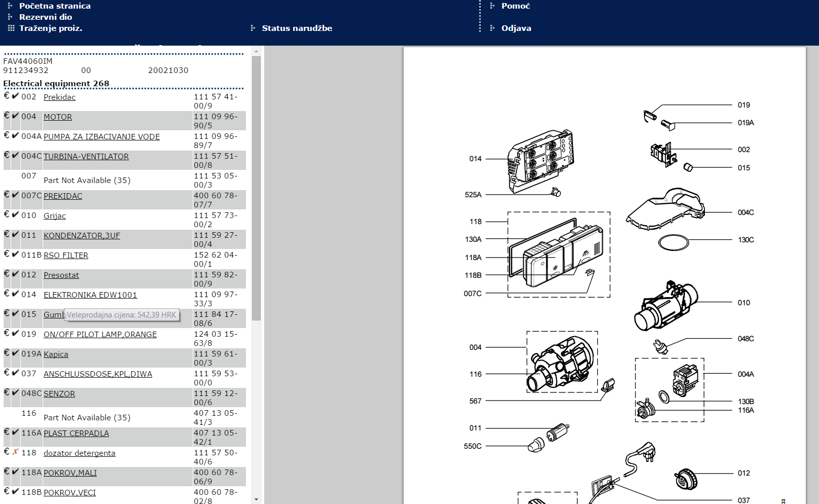The width and height of the screenshot is (819, 504).
Task: Click the red X icon for 118 dozator detergenta
Action: [16, 451]
